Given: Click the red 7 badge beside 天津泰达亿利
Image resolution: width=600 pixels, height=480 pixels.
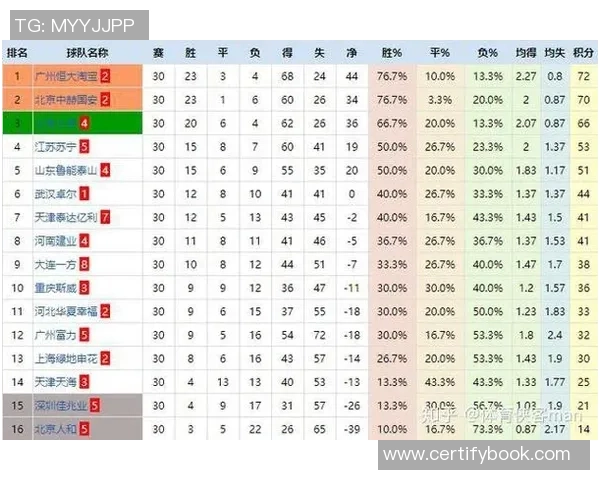Looking at the screenshot, I should 105,217.
